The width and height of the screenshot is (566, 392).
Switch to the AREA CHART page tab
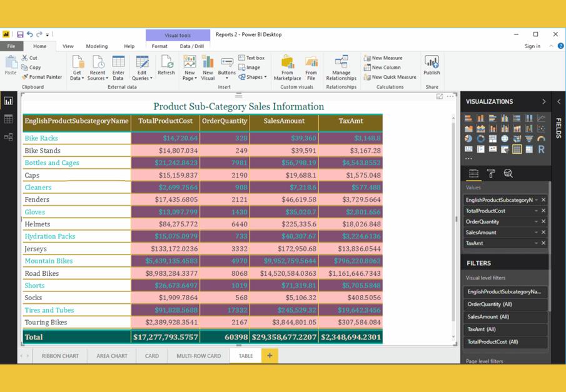coord(112,356)
